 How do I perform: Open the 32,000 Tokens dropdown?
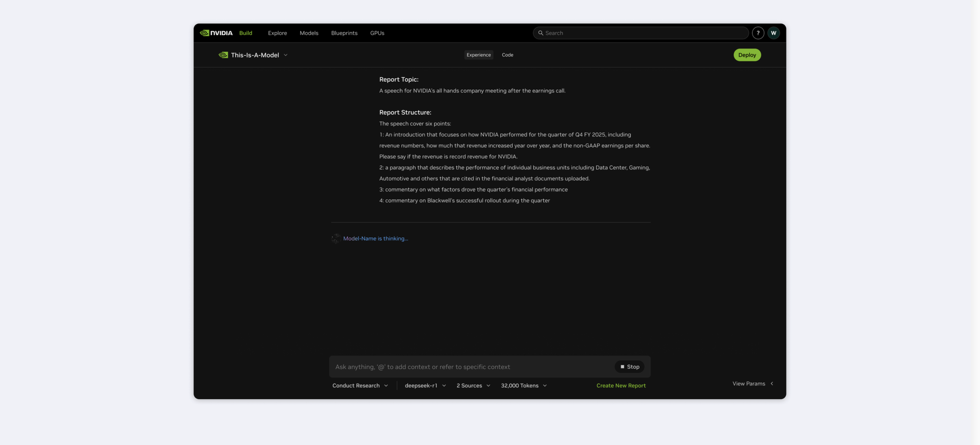[523, 385]
